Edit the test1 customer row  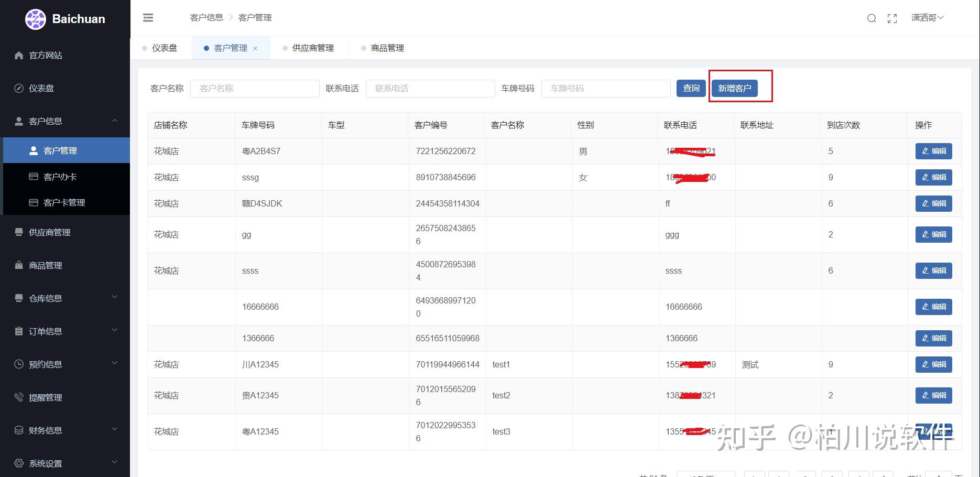933,364
